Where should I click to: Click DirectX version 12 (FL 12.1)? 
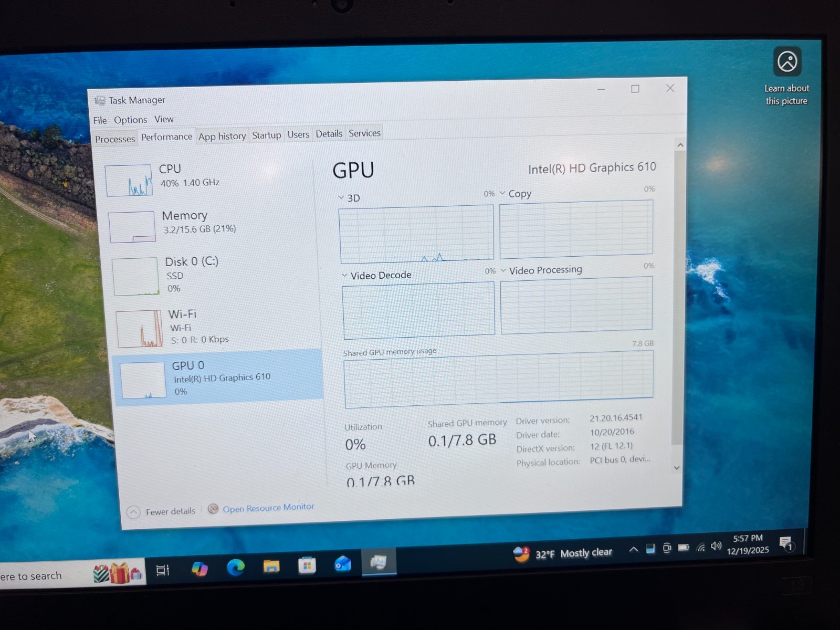611,446
